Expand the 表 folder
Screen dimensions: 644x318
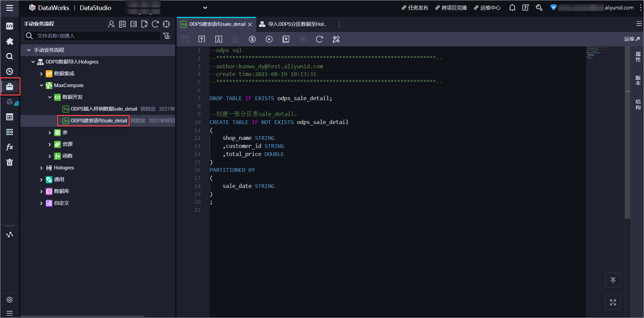tap(50, 132)
